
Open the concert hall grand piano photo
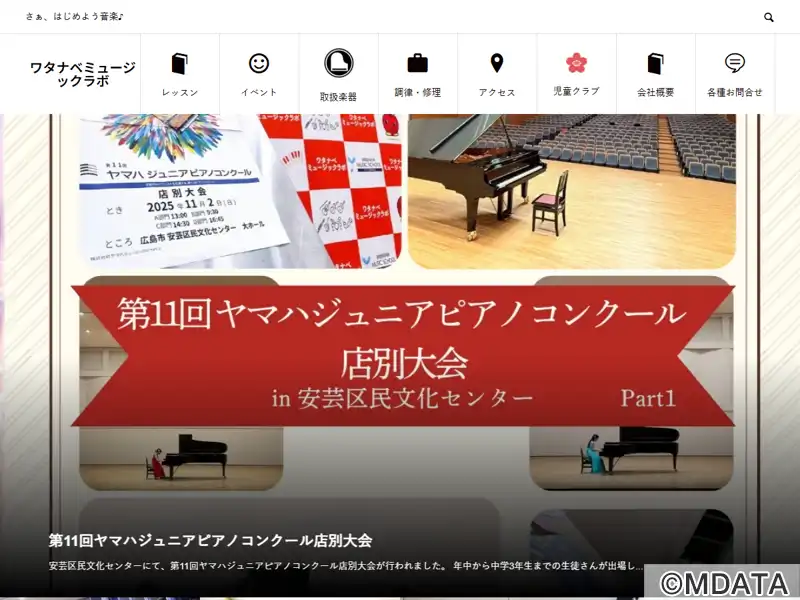(x=572, y=191)
